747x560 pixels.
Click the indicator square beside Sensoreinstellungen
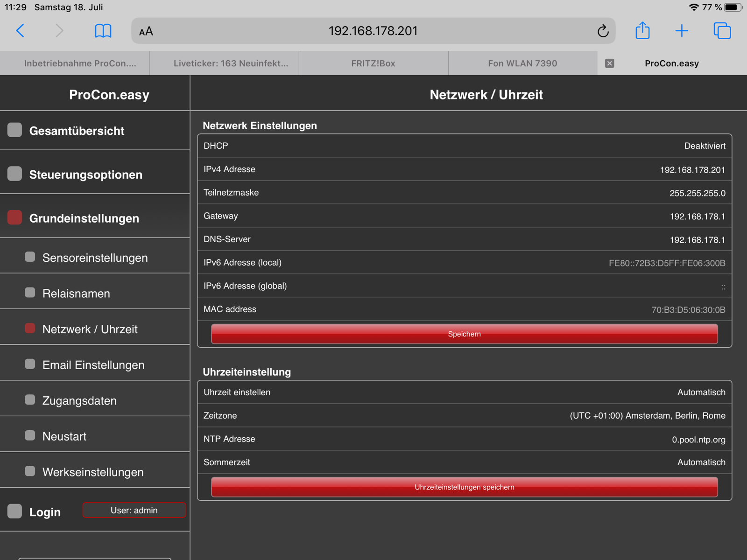[x=30, y=257]
